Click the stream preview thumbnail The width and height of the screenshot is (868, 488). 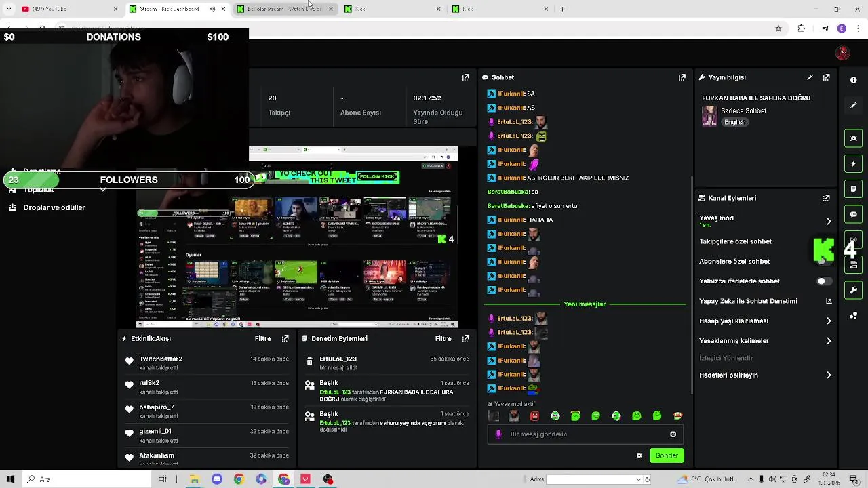(297, 237)
